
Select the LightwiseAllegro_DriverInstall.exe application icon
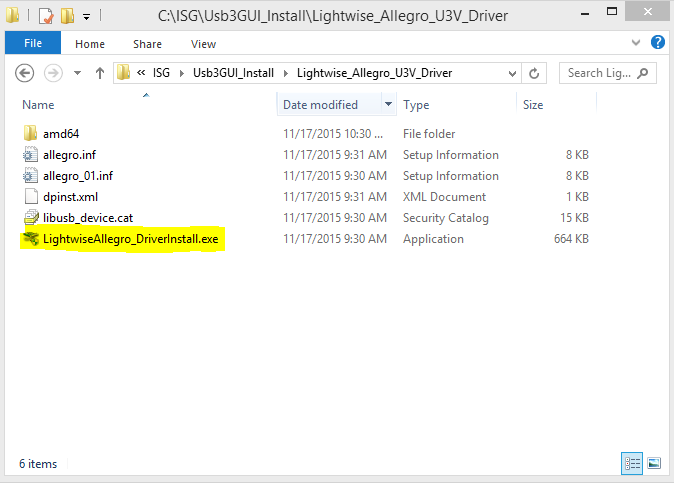(31, 238)
